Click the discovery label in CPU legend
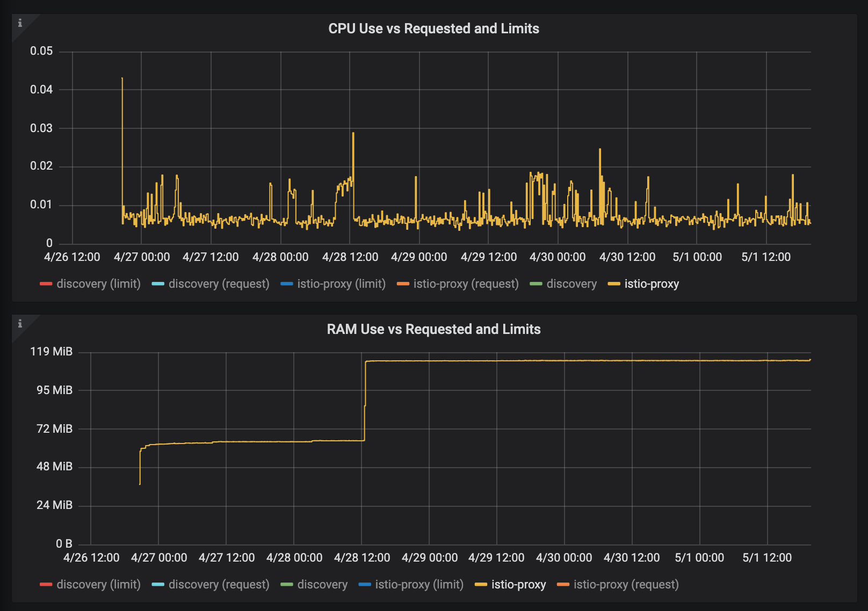 coord(572,283)
